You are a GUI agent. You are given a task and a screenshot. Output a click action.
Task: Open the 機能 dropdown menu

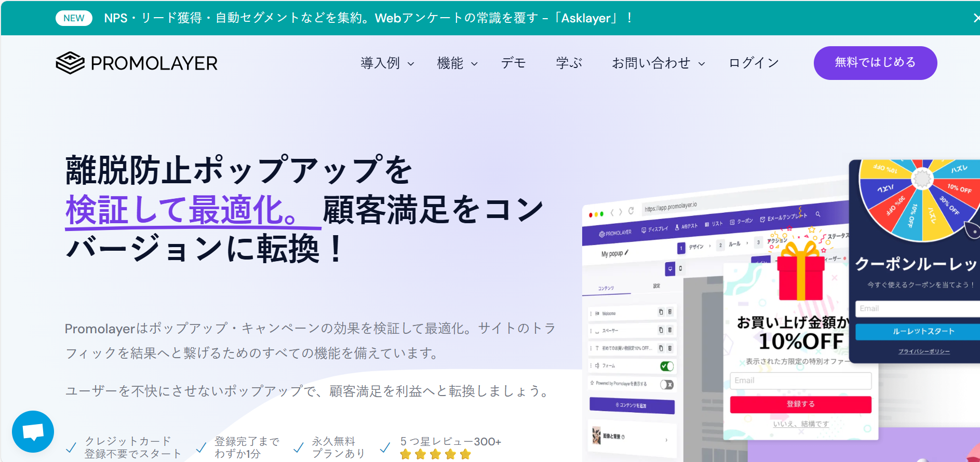pyautogui.click(x=457, y=63)
